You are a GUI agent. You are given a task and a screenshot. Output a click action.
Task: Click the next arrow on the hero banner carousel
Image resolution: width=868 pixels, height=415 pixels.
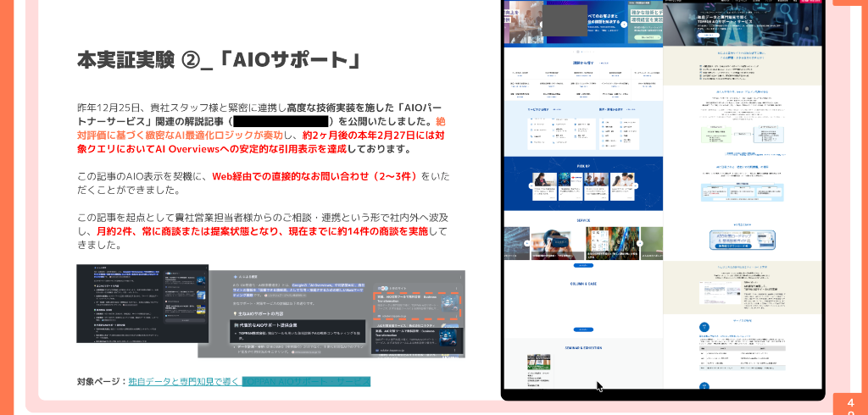[624, 25]
